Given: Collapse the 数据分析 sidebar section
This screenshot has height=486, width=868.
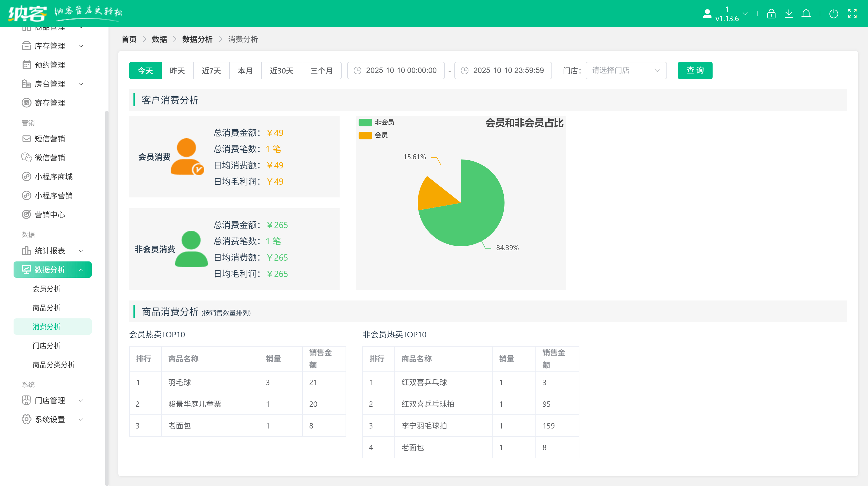Looking at the screenshot, I should click(x=81, y=269).
